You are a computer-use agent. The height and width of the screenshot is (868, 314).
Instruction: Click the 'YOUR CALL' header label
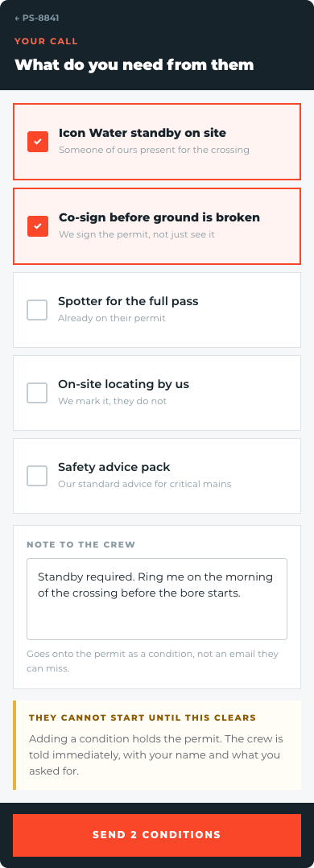[46, 42]
